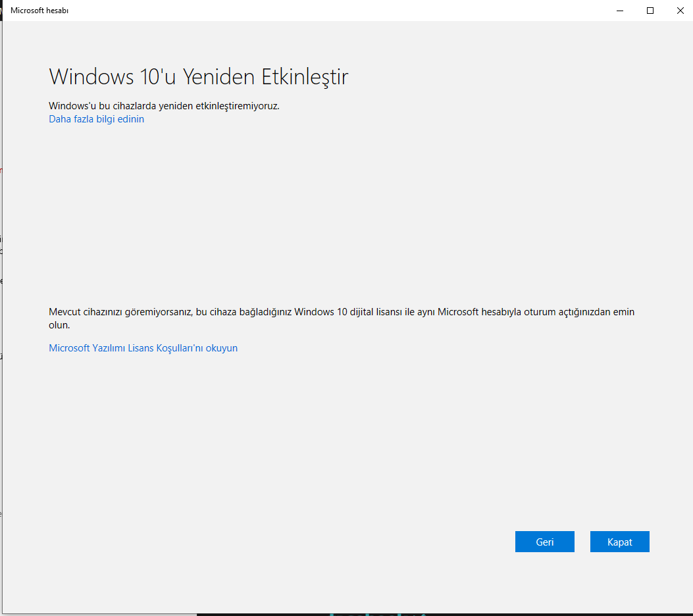
Task: Minimize the Microsoft hesabı window
Action: [x=620, y=11]
